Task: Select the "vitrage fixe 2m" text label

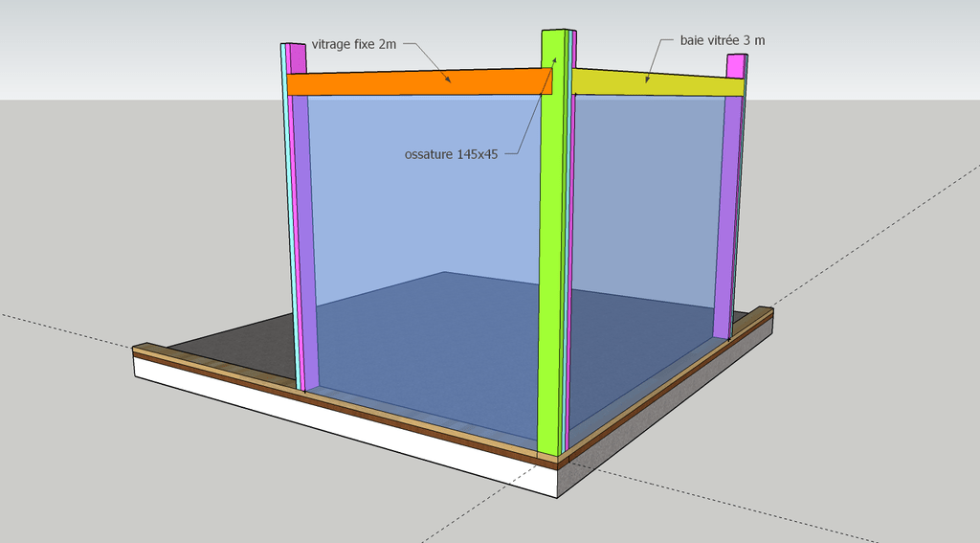Action: click(x=354, y=44)
